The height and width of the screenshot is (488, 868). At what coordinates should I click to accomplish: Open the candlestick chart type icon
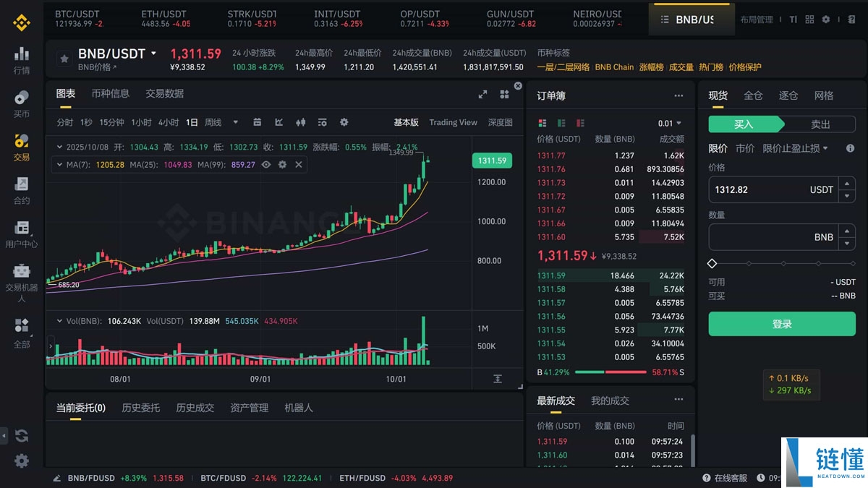pos(301,122)
